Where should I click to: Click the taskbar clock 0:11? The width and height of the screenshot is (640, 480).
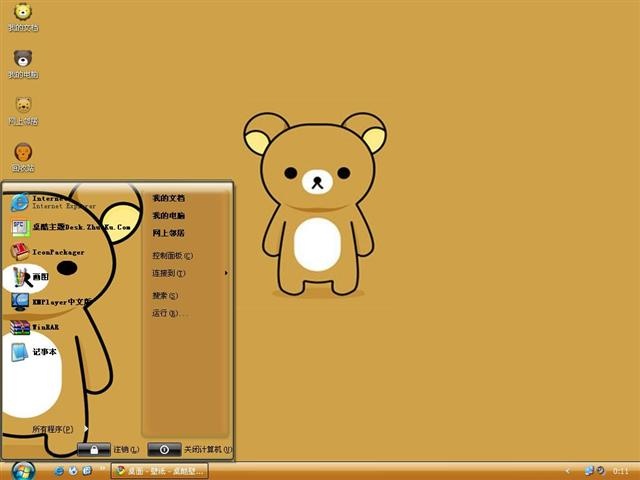(x=620, y=471)
